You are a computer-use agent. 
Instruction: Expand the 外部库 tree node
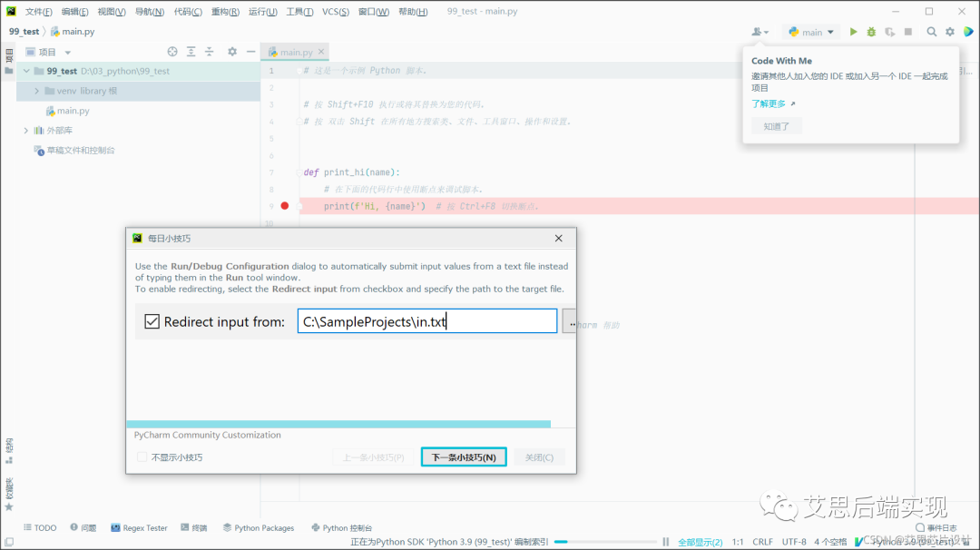[26, 131]
